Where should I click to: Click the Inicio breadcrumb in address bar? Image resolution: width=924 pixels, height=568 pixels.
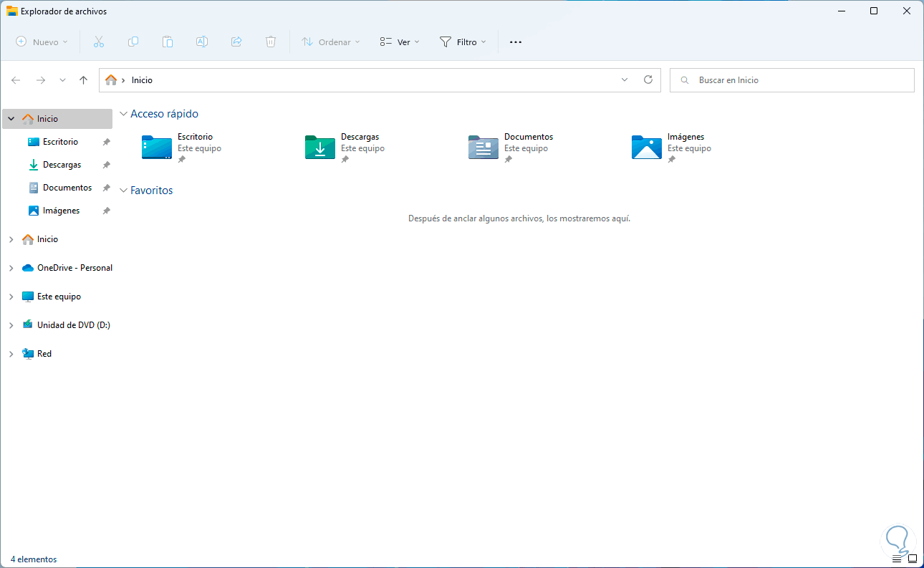coord(142,80)
